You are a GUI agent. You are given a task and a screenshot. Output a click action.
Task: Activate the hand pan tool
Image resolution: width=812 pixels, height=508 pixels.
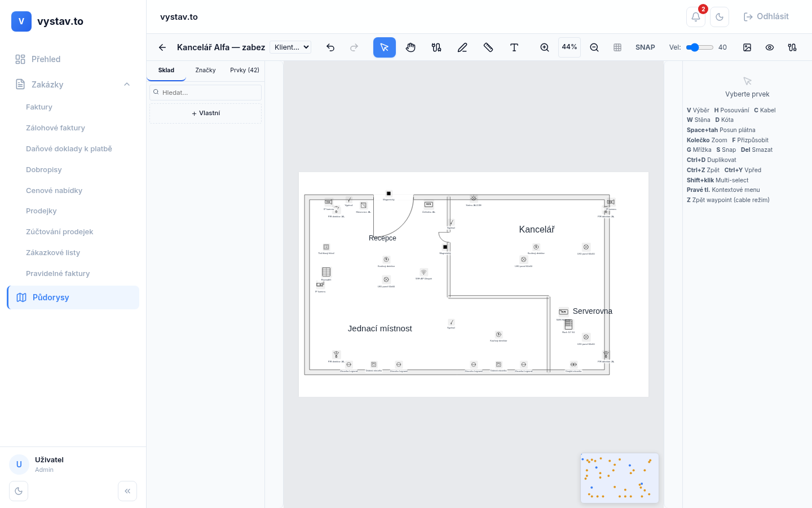tap(411, 47)
